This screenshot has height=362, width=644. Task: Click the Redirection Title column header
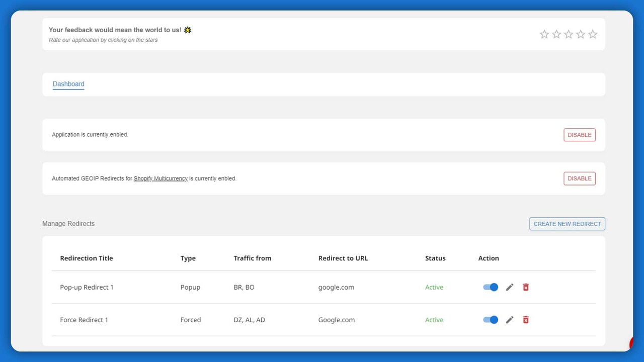pyautogui.click(x=87, y=258)
